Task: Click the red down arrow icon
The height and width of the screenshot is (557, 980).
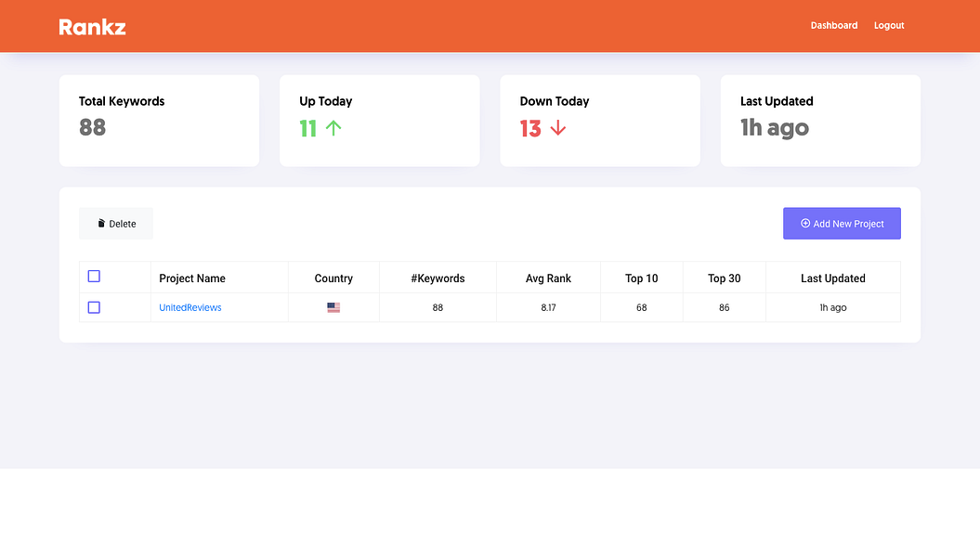Action: pyautogui.click(x=558, y=128)
